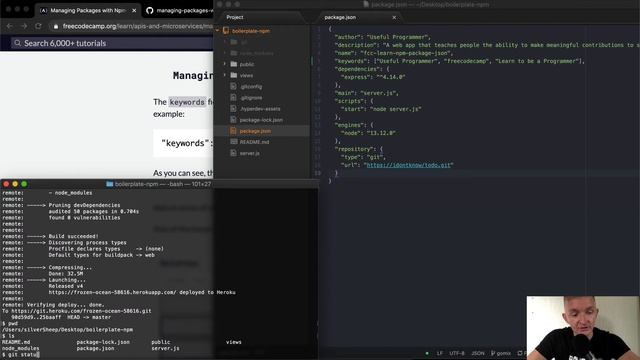Click the Search 6,000+ tutorials field
640x360 pixels.
[x=112, y=43]
